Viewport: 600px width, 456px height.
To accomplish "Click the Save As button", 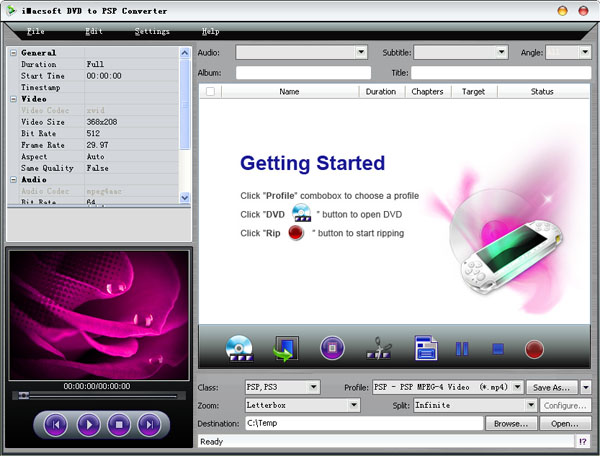I will 552,387.
